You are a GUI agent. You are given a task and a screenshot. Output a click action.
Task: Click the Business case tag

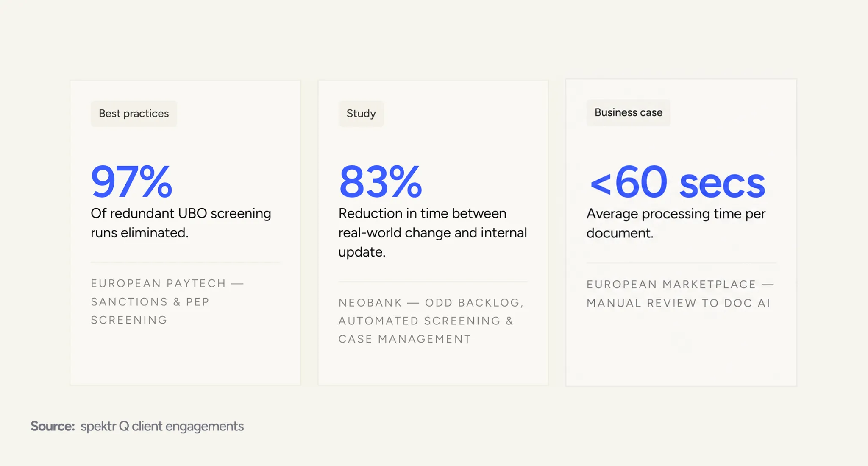[x=628, y=112]
